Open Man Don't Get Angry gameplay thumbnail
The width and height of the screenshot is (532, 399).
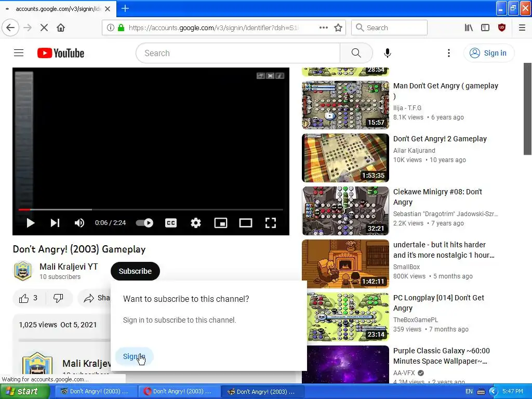345,105
